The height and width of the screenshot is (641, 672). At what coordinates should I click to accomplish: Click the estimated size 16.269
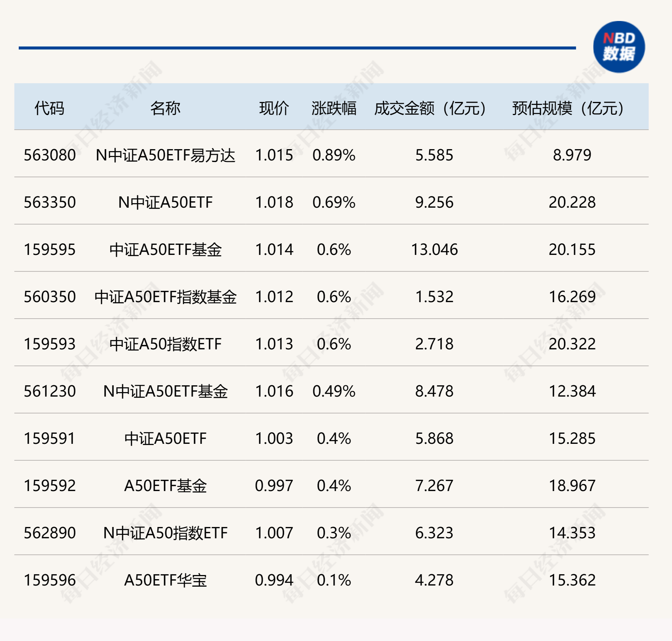tap(572, 297)
